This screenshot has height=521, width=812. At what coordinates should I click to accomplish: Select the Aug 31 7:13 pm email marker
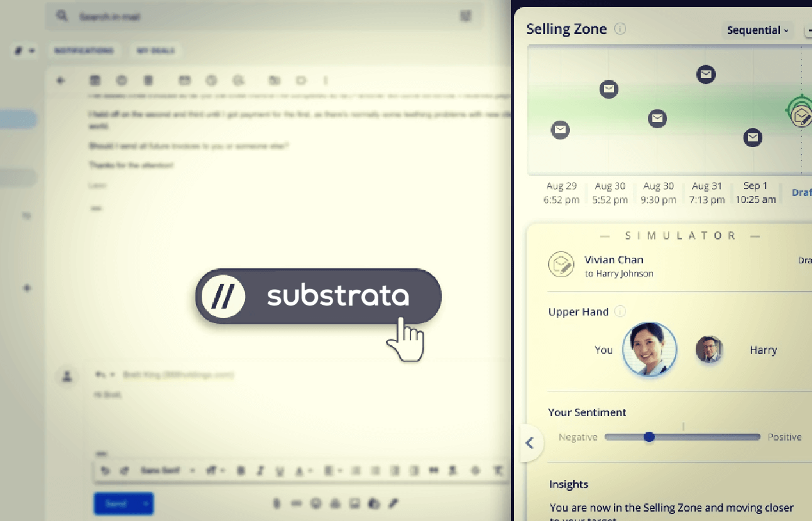click(x=706, y=74)
